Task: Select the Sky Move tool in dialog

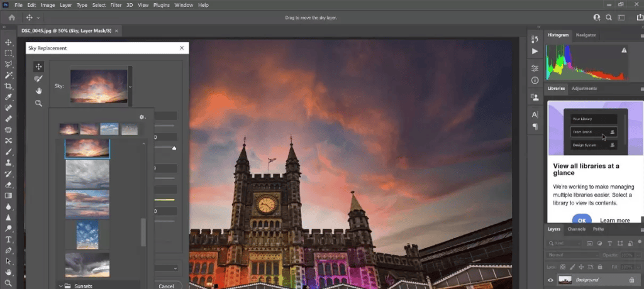Action: point(38,67)
